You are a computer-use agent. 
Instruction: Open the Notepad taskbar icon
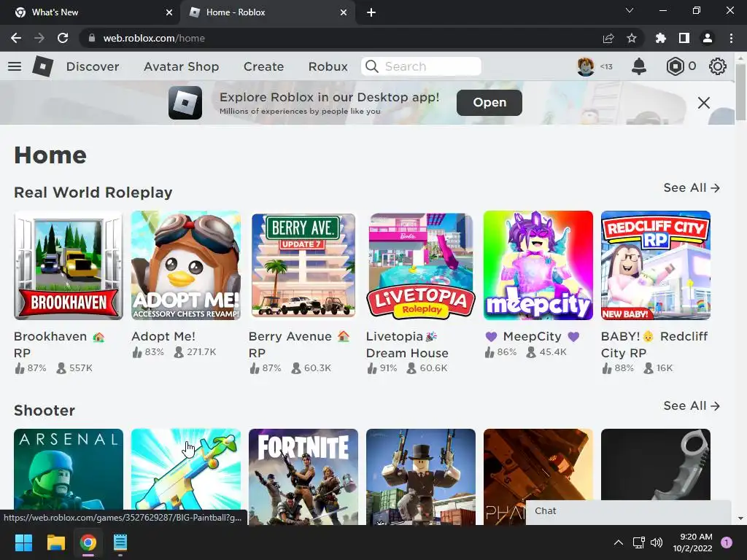tap(120, 542)
